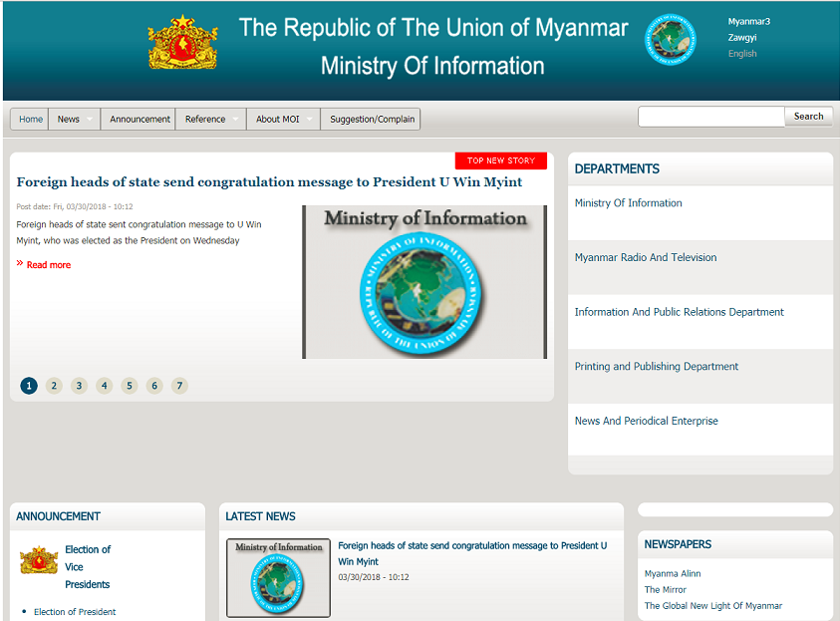Click the LATEST NEWS section heading
Image resolution: width=840 pixels, height=621 pixels.
[x=260, y=516]
